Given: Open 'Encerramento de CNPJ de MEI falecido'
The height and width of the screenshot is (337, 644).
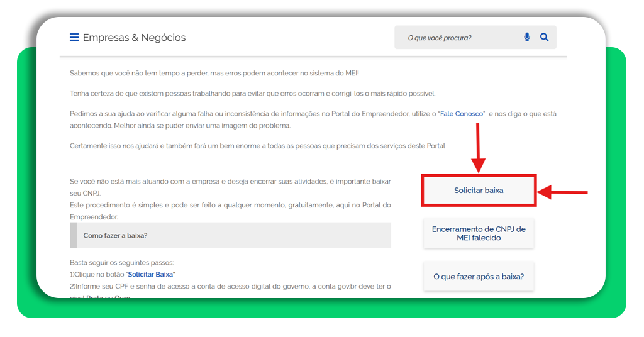Looking at the screenshot, I should coord(479,233).
